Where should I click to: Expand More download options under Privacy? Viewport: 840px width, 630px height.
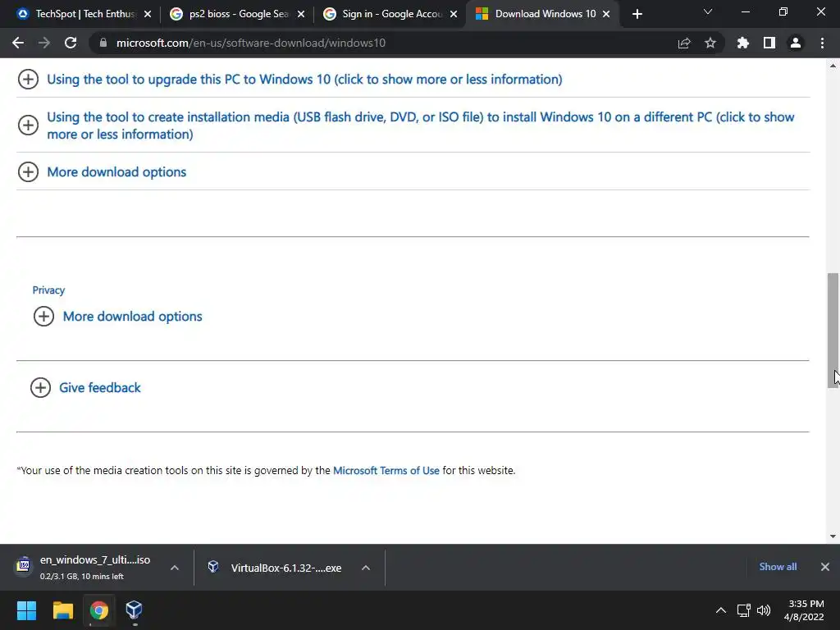pos(43,316)
